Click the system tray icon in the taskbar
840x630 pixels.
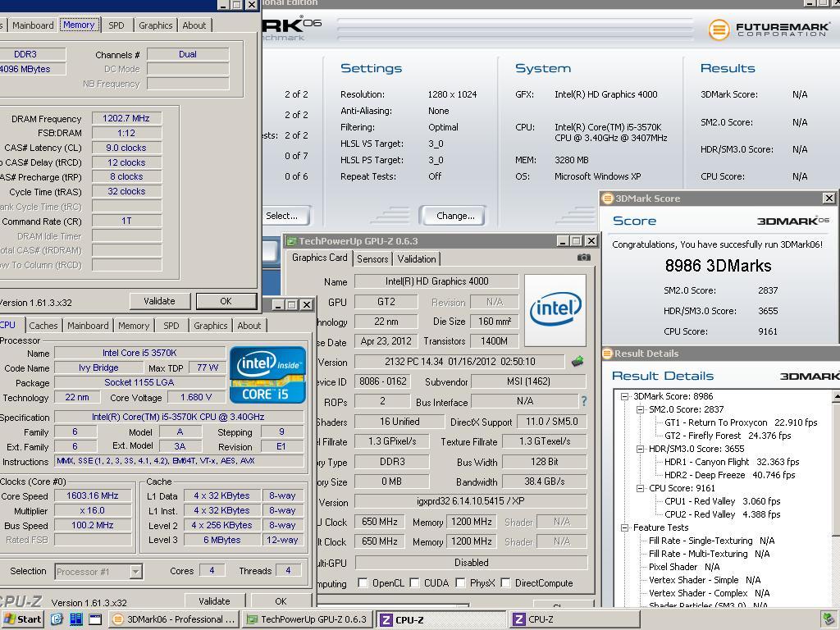click(x=829, y=619)
